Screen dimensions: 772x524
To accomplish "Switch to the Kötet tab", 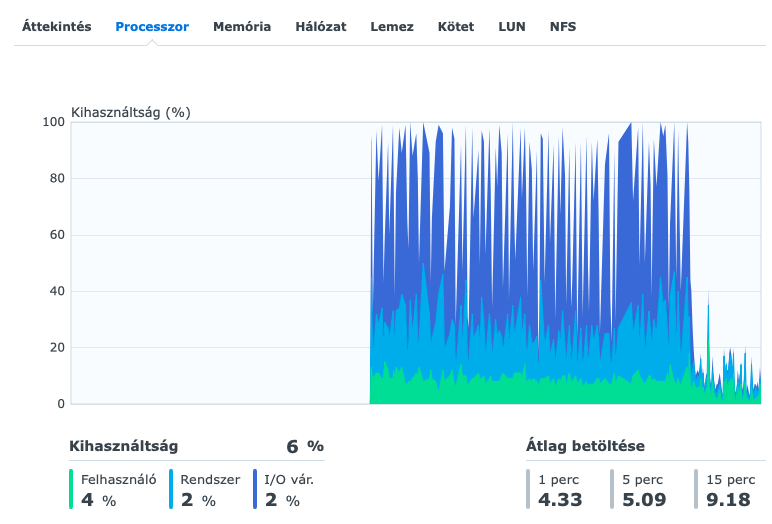I will (x=456, y=27).
